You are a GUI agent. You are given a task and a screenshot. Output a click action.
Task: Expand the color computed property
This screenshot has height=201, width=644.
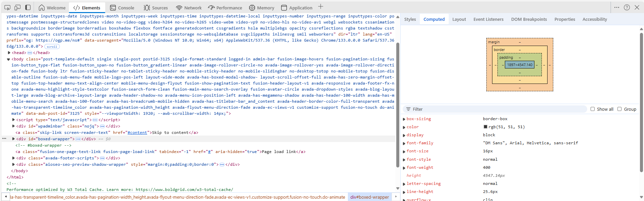coord(404,127)
